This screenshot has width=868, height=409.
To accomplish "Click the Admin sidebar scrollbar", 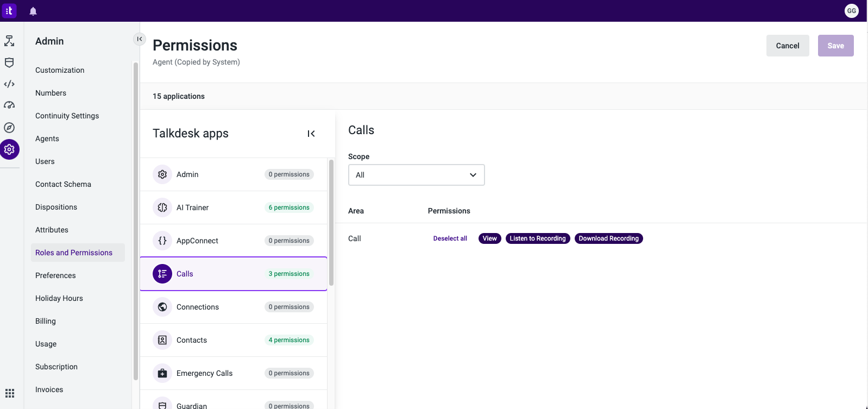I will click(x=135, y=221).
